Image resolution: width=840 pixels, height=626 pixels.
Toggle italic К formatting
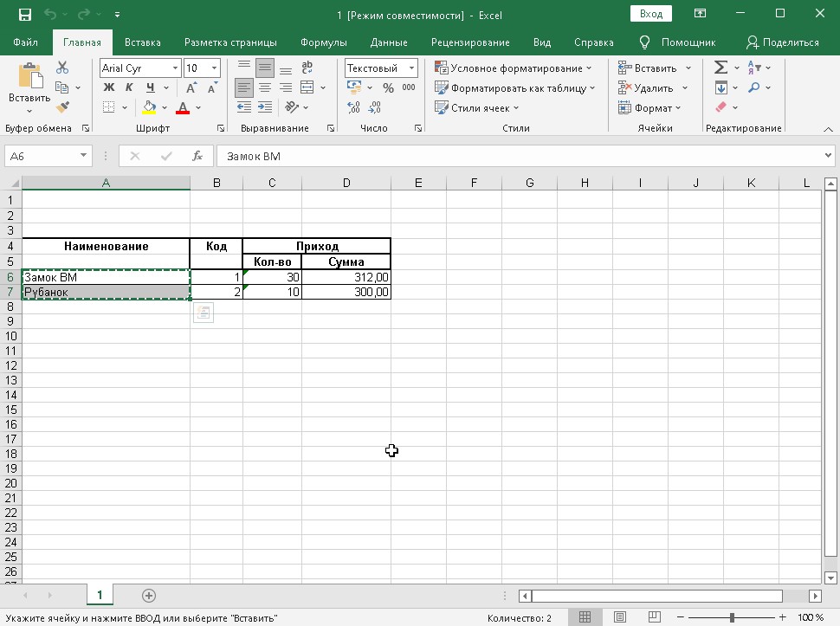pos(130,88)
